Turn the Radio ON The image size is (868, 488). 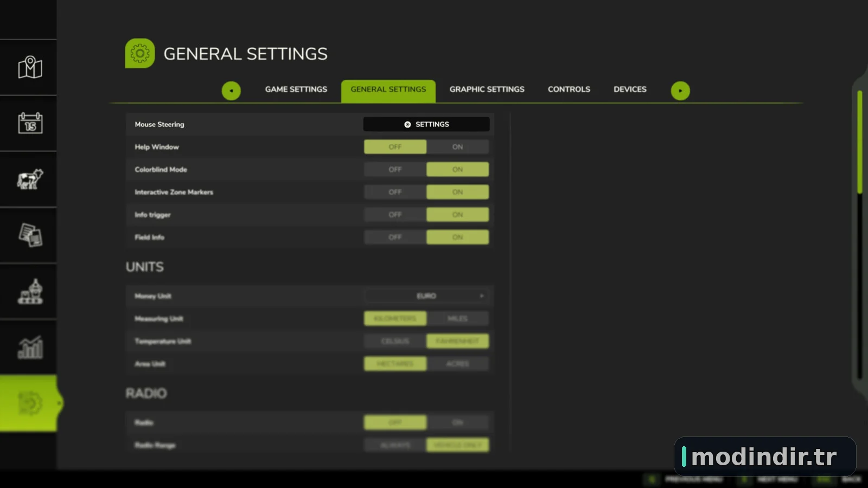click(x=458, y=422)
